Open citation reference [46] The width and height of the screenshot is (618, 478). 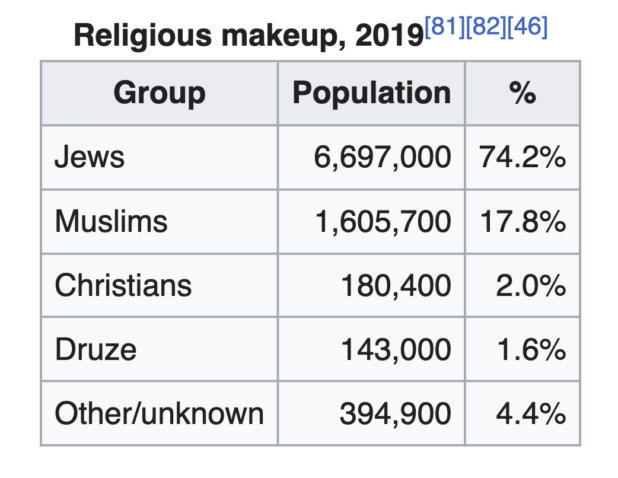click(x=527, y=27)
